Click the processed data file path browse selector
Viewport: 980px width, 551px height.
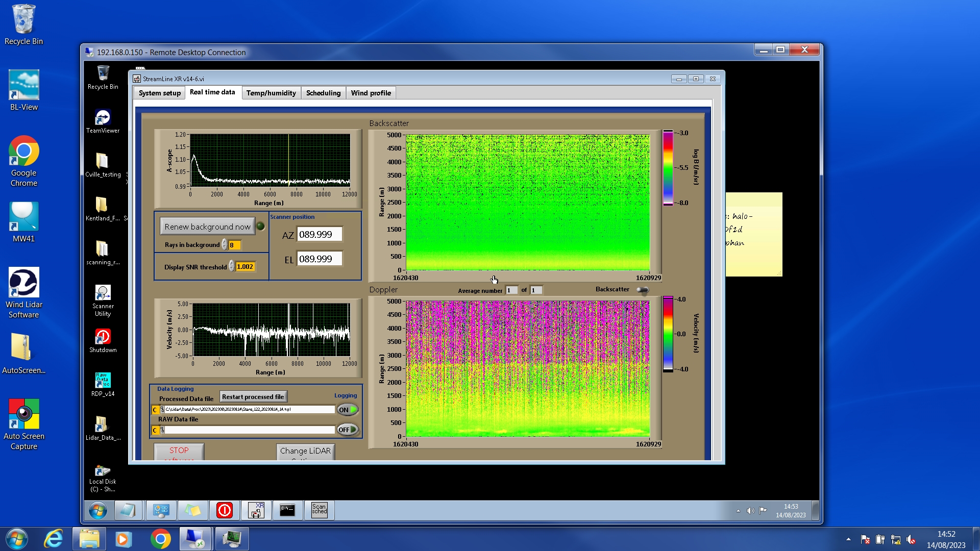tap(162, 410)
